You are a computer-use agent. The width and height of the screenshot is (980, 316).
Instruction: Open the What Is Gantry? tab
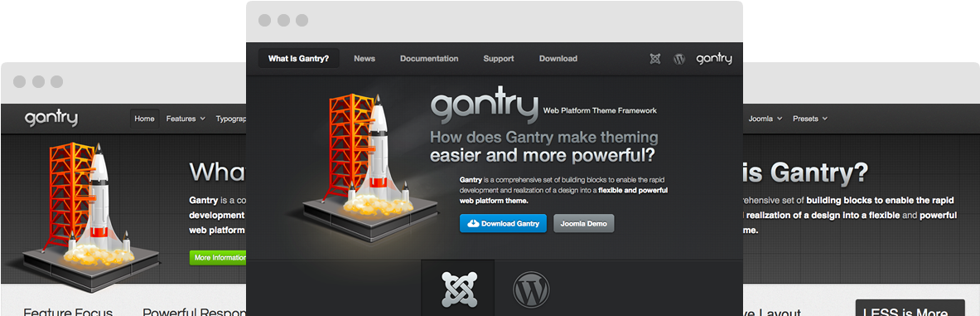[299, 58]
